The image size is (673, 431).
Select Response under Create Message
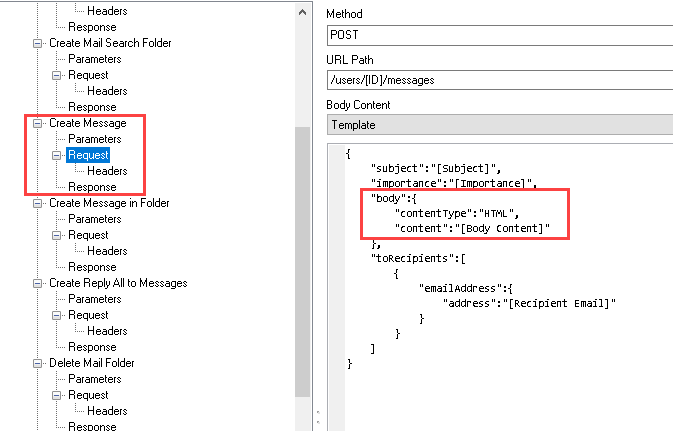92,187
